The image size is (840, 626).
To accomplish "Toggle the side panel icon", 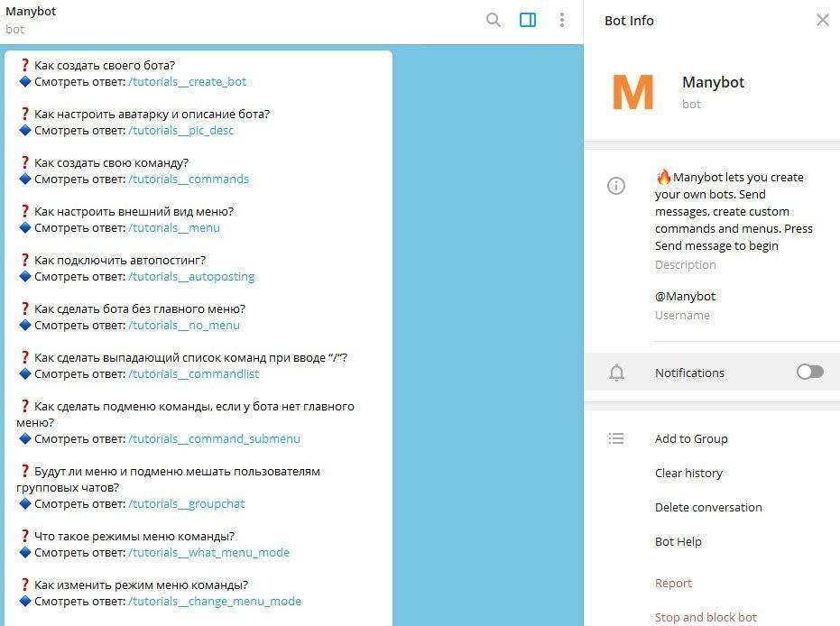I will coord(528,21).
